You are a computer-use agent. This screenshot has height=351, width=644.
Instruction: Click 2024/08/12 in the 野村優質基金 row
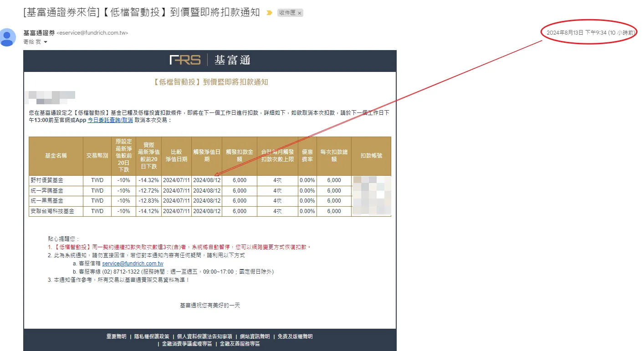[207, 180]
